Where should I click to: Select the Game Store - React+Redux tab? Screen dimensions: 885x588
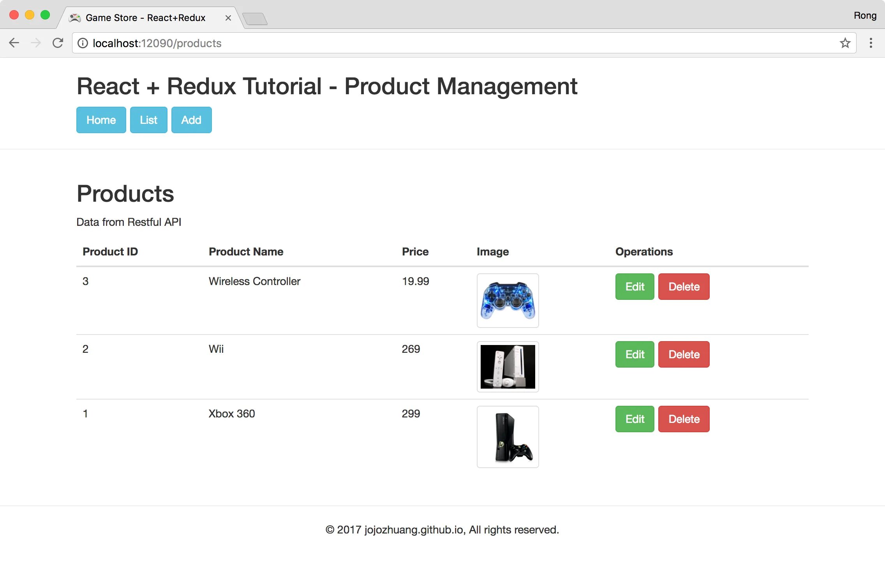point(145,18)
